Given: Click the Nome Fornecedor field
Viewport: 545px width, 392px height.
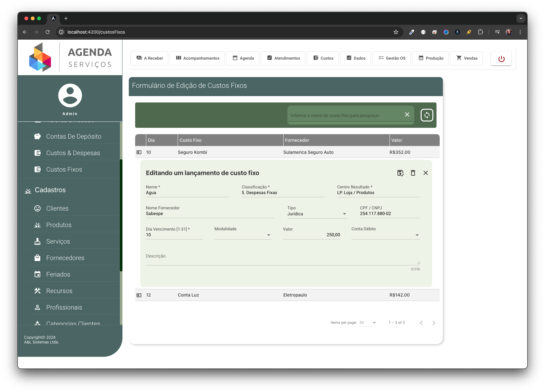Looking at the screenshot, I should (x=210, y=213).
